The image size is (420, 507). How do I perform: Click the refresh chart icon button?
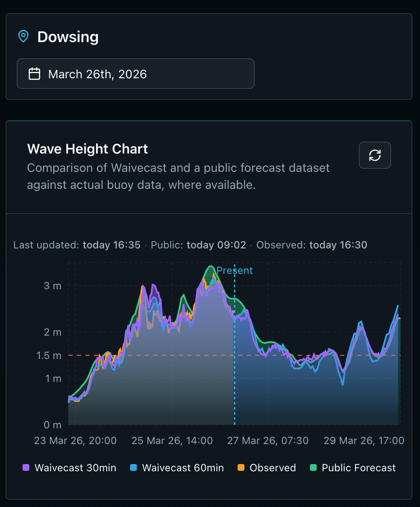(x=375, y=155)
